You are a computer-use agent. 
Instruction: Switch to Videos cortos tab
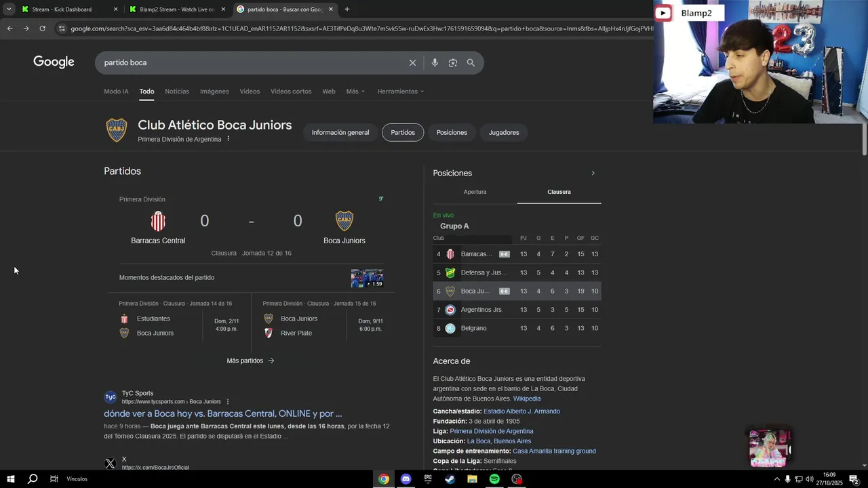[x=291, y=91]
